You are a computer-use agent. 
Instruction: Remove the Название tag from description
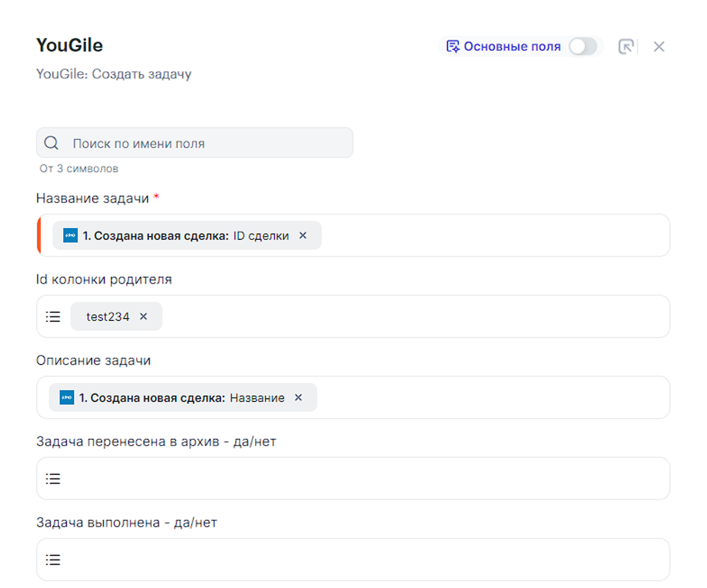[299, 397]
